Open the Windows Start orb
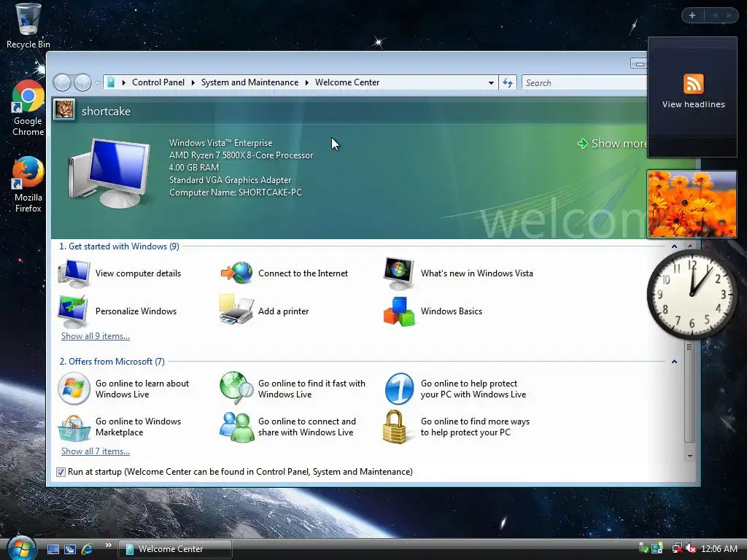 [21, 548]
